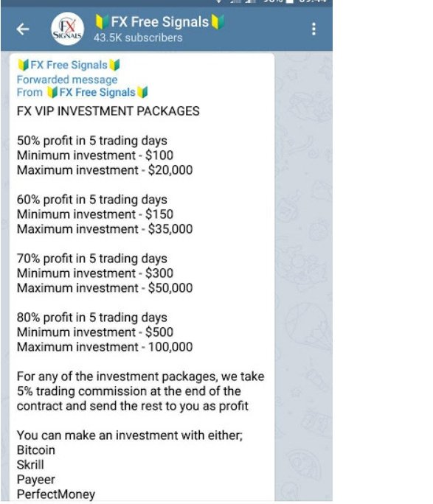This screenshot has height=504, width=433.
Task: Tap the green-yellow emblem before header title
Action: click(102, 22)
